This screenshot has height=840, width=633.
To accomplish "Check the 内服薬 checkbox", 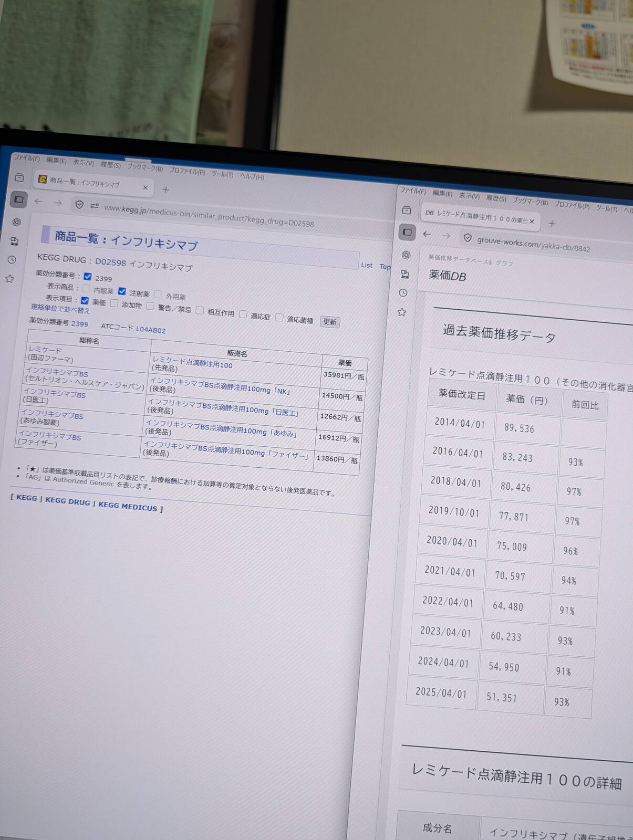I will 86,289.
